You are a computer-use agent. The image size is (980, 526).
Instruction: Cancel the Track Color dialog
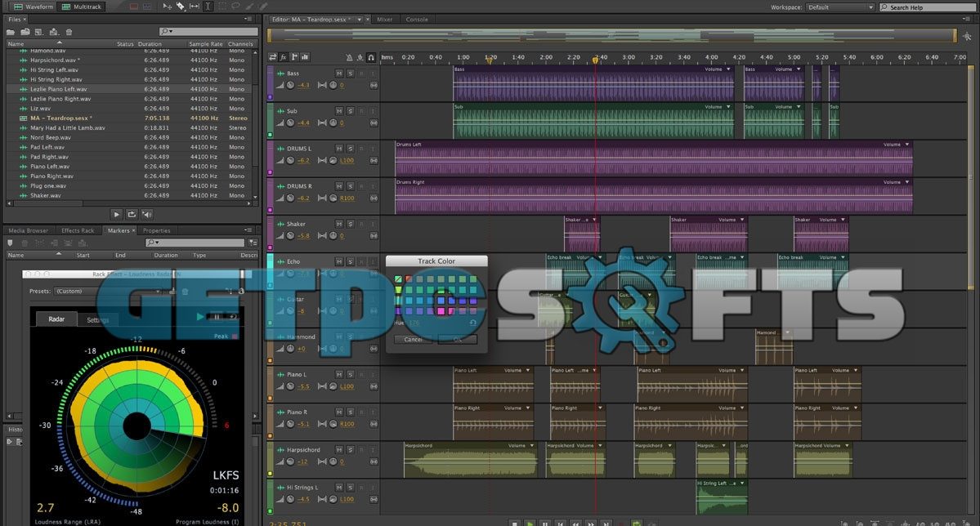pos(413,339)
